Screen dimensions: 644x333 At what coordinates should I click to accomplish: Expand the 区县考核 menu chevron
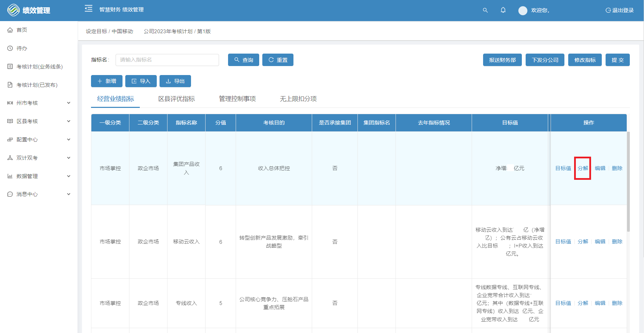(69, 121)
